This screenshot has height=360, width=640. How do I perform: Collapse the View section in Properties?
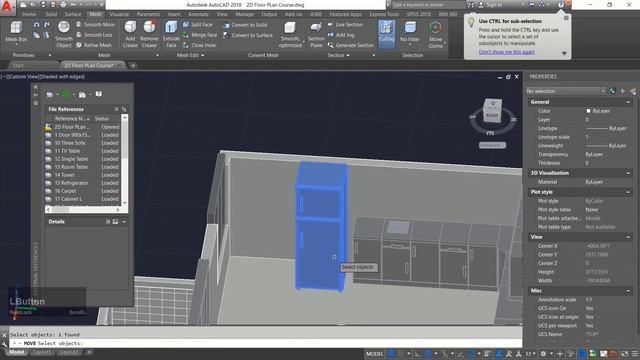point(628,237)
